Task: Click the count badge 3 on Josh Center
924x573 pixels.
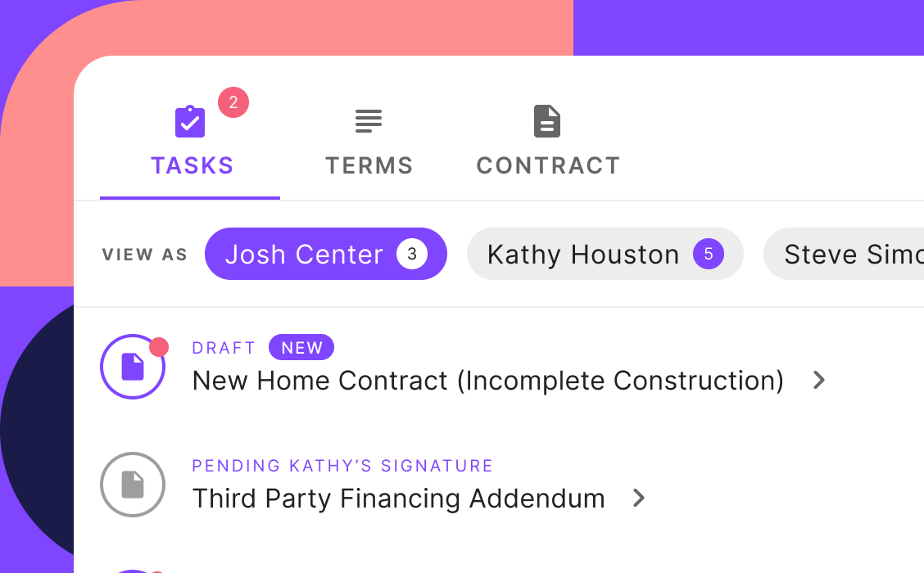Action: [x=412, y=255]
